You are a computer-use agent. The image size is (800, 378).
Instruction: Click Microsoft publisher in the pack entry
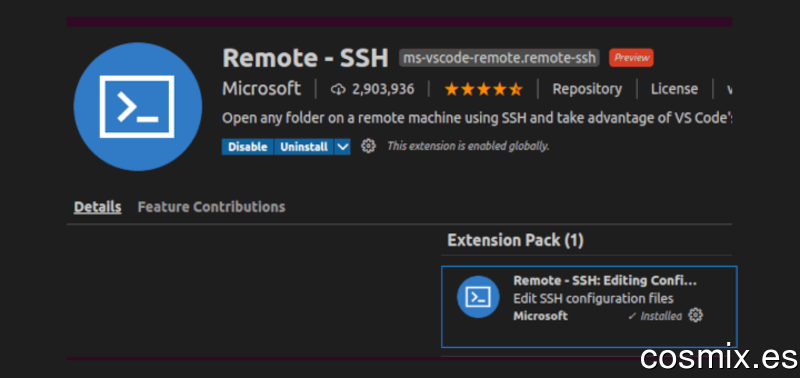(540, 316)
